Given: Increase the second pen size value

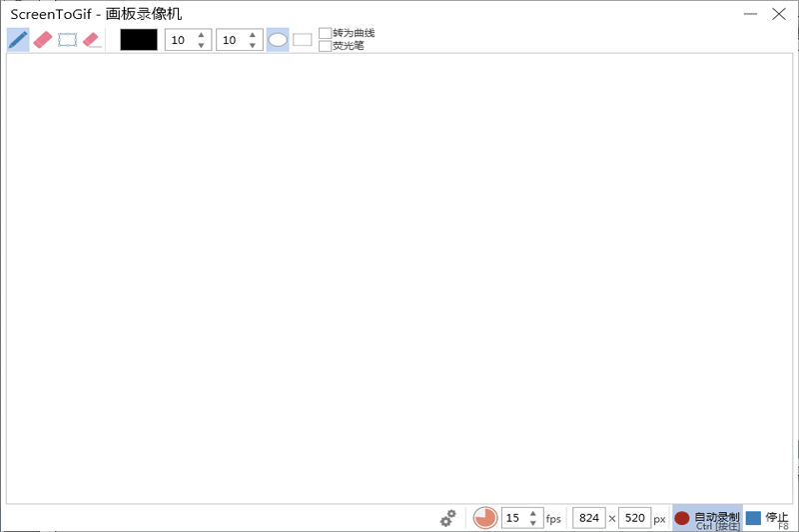Looking at the screenshot, I should [x=253, y=35].
